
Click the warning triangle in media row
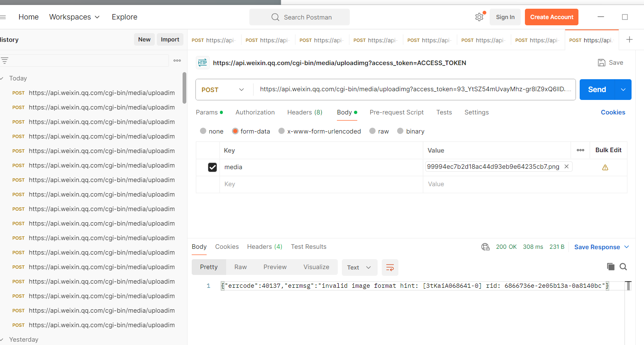(x=605, y=168)
